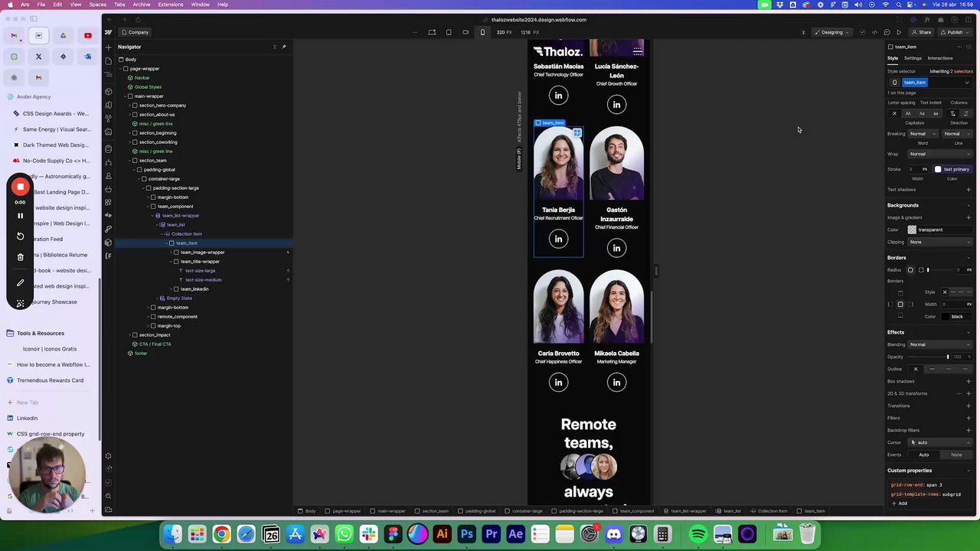Select the desktop base breakpoint icon
This screenshot has height=551, width=980.
pos(432,32)
